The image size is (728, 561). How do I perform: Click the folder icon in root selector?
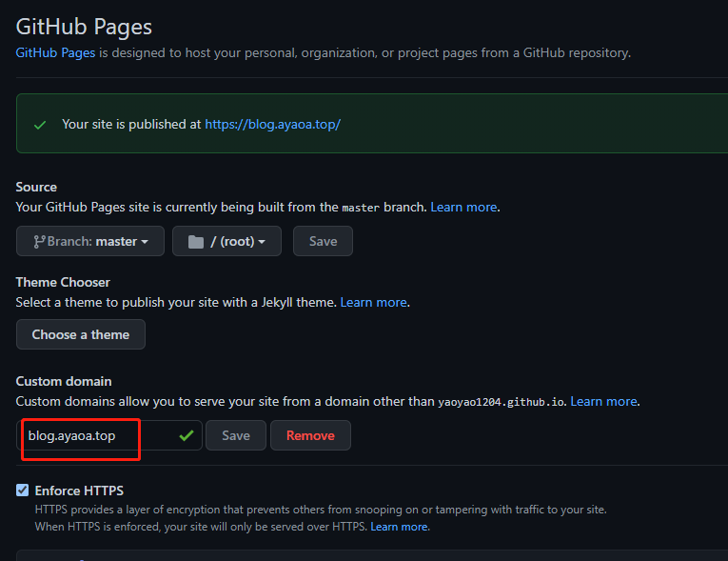[195, 242]
